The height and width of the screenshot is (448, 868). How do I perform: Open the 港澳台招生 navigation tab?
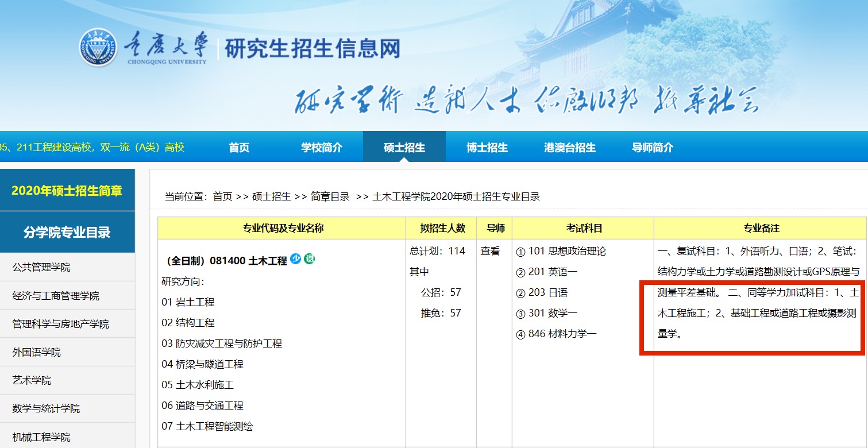(570, 147)
